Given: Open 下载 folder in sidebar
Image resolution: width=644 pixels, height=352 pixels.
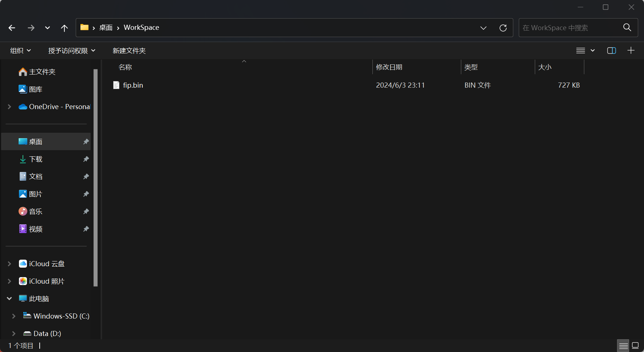Looking at the screenshot, I should (36, 159).
